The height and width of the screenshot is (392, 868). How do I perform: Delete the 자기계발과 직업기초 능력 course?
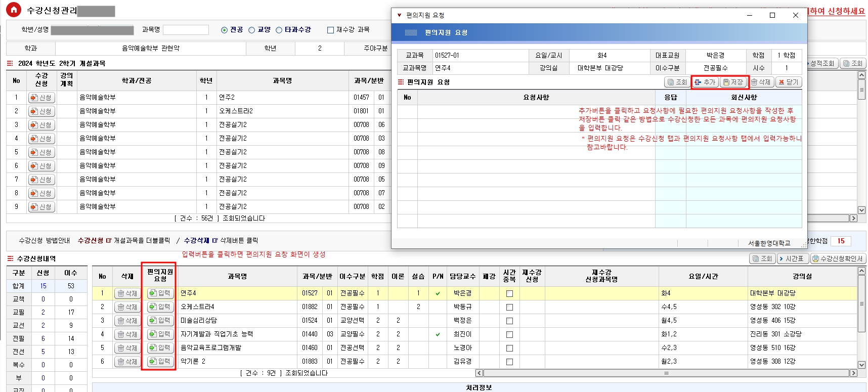[127, 334]
